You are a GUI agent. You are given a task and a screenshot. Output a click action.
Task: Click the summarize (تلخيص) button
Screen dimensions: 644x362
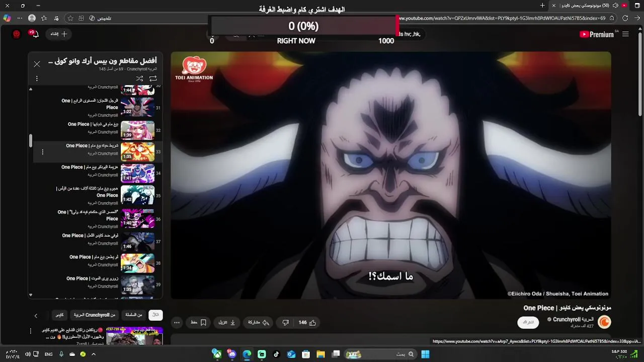pos(100,18)
